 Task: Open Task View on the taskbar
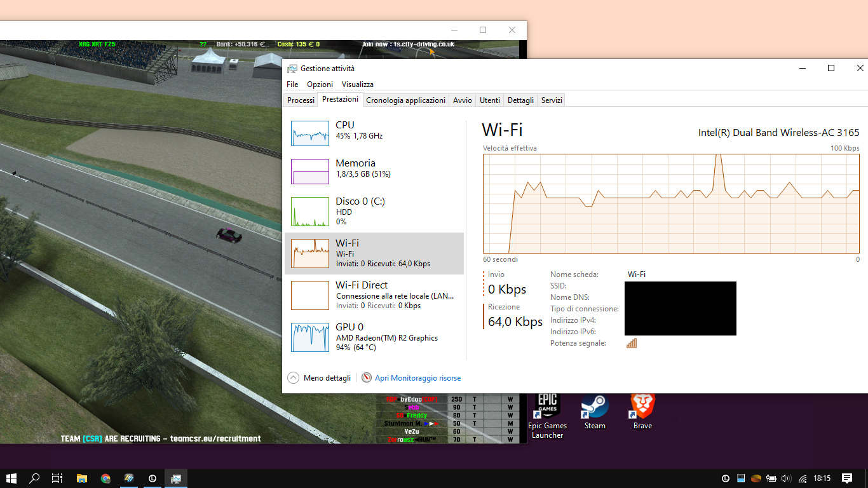[57, 478]
